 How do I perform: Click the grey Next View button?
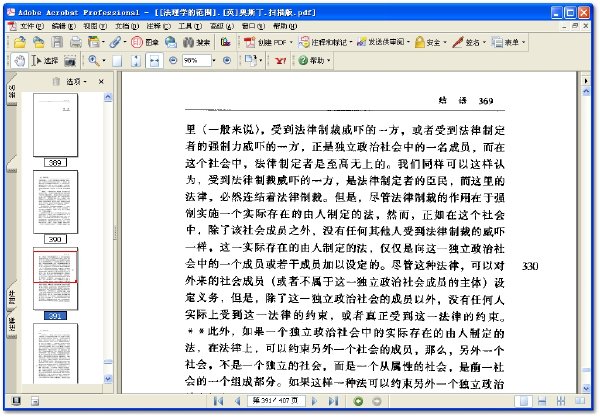pos(377,401)
